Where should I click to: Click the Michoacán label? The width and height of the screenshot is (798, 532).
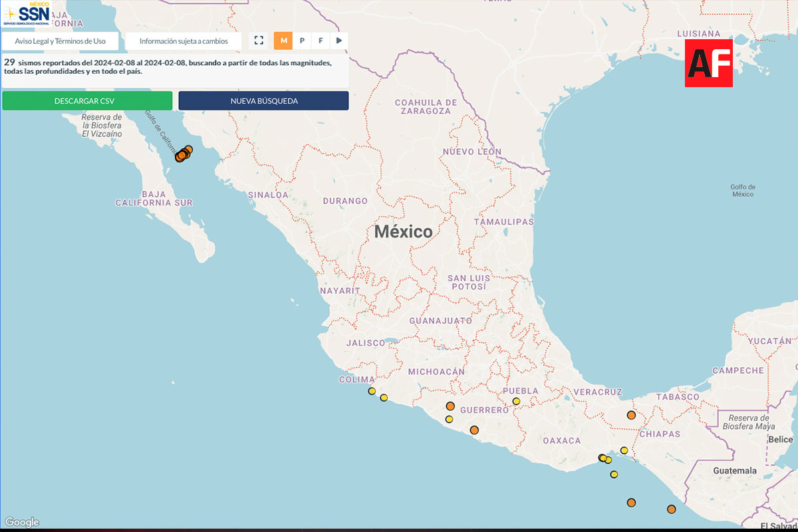437,371
